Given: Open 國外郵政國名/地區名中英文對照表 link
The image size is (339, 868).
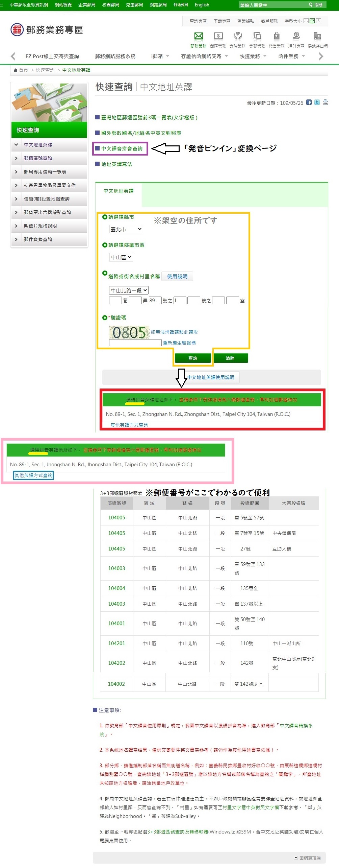Looking at the screenshot, I should tap(141, 133).
